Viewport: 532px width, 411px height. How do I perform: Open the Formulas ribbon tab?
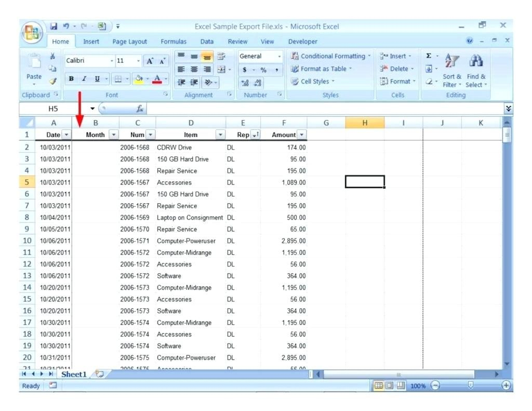[x=174, y=42]
